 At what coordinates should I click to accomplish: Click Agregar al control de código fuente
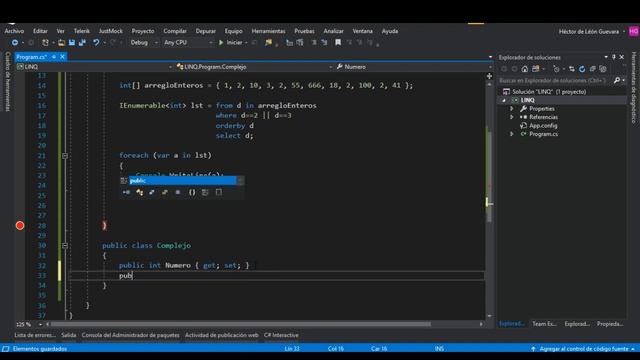(584, 349)
